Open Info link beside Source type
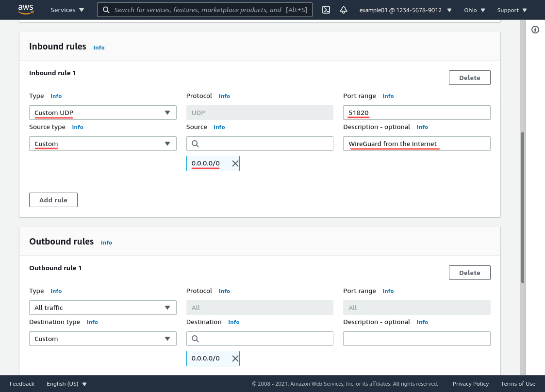Screen dimensions: 545x392 click(x=78, y=127)
